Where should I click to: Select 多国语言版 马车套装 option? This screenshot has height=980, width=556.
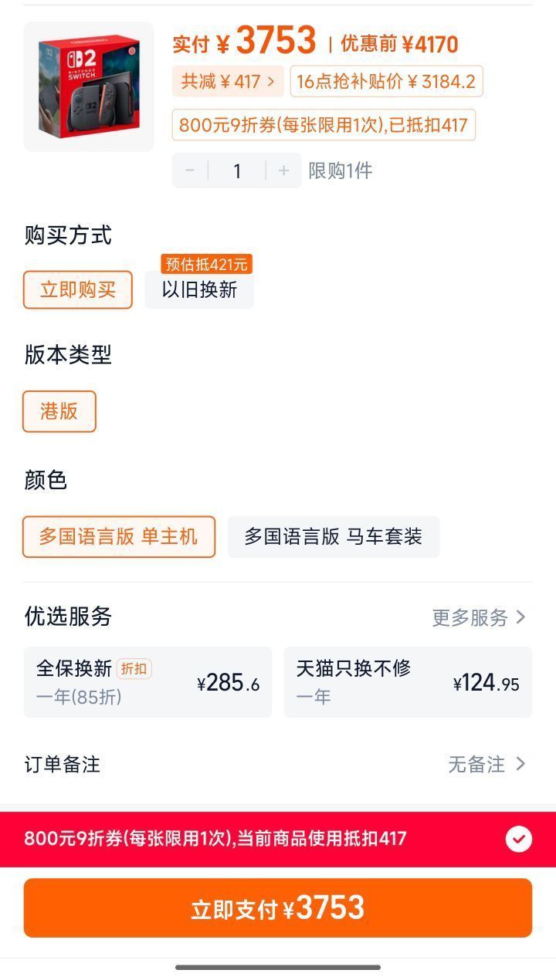334,536
